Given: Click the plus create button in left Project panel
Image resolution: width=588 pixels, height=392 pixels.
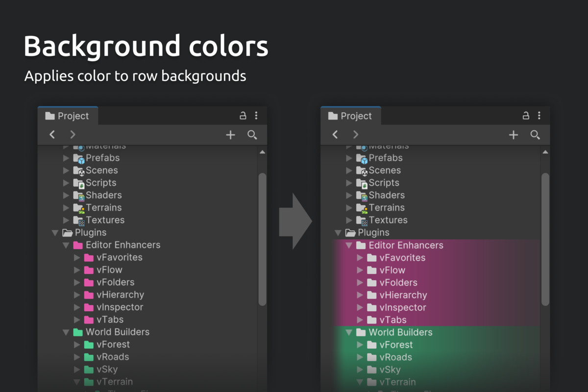Looking at the screenshot, I should click(x=230, y=135).
